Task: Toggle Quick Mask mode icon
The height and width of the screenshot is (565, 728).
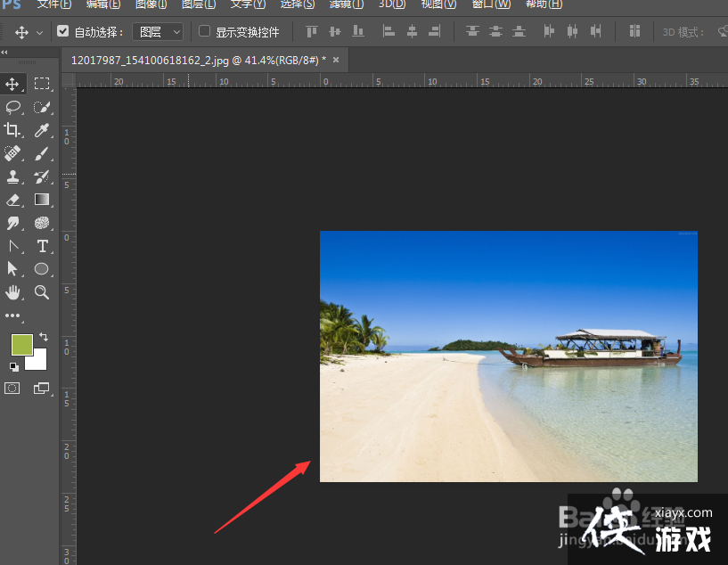Action: point(12,388)
